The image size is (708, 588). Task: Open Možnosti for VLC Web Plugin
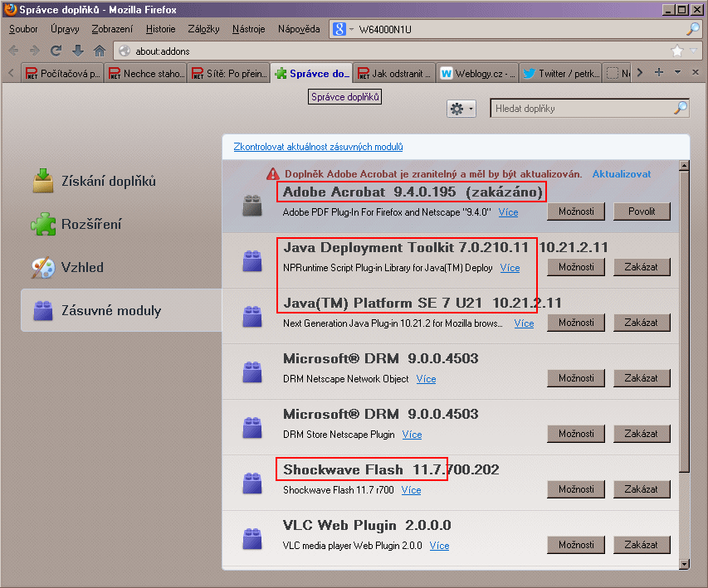tap(576, 544)
